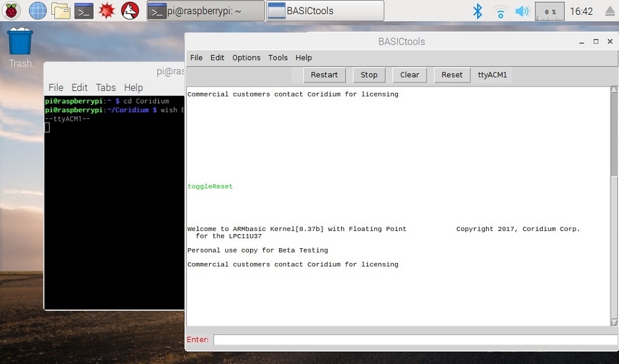Open the Wi-Fi network tray icon
Screen dimensions: 619x364
(500, 11)
